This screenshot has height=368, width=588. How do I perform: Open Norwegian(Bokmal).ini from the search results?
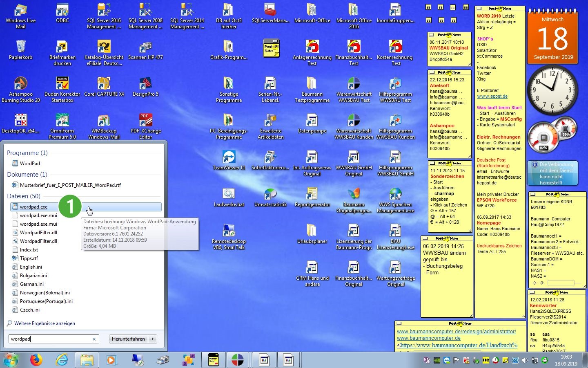coord(45,293)
